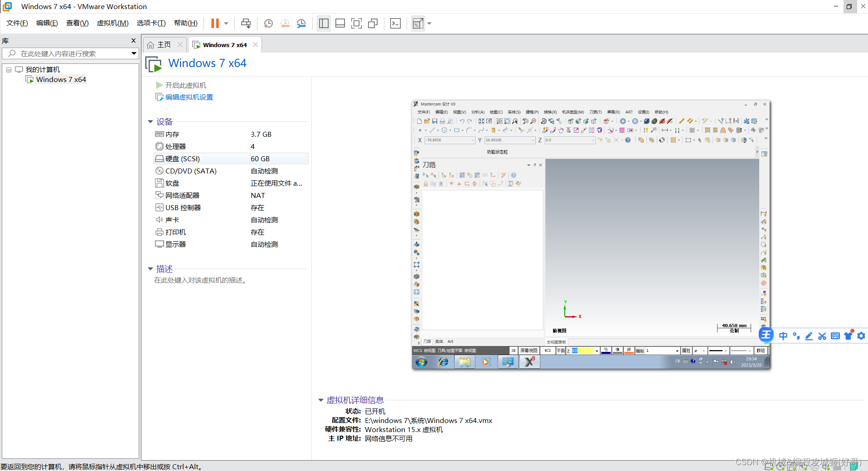Click the orange surface color swatch in the status bar
The width and height of the screenshot is (868, 471).
pos(629,351)
